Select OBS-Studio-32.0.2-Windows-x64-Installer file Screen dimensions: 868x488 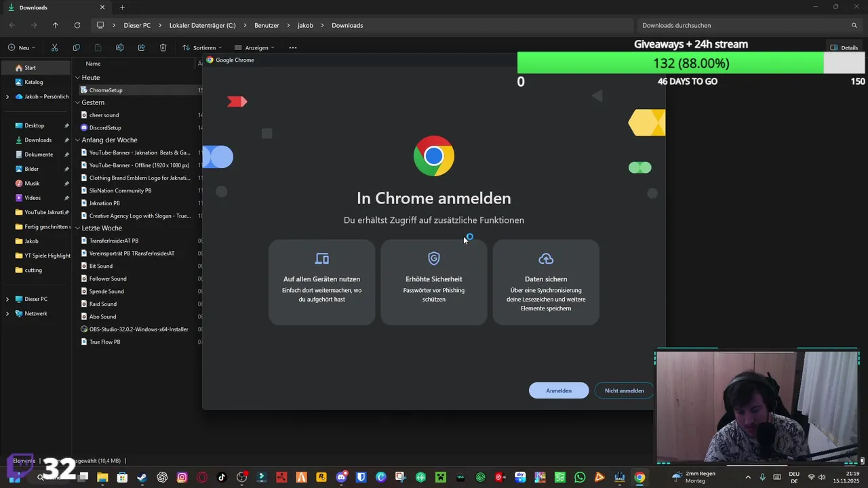tap(139, 329)
